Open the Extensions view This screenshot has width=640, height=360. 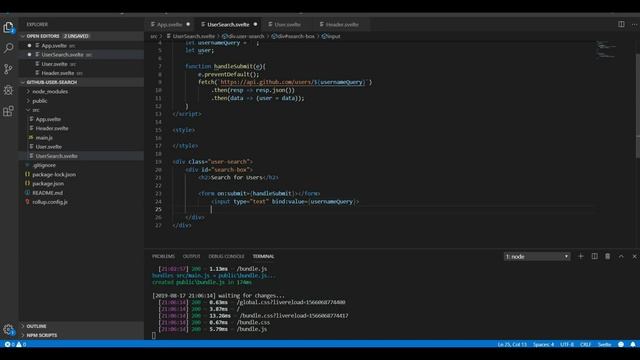pos(9,111)
